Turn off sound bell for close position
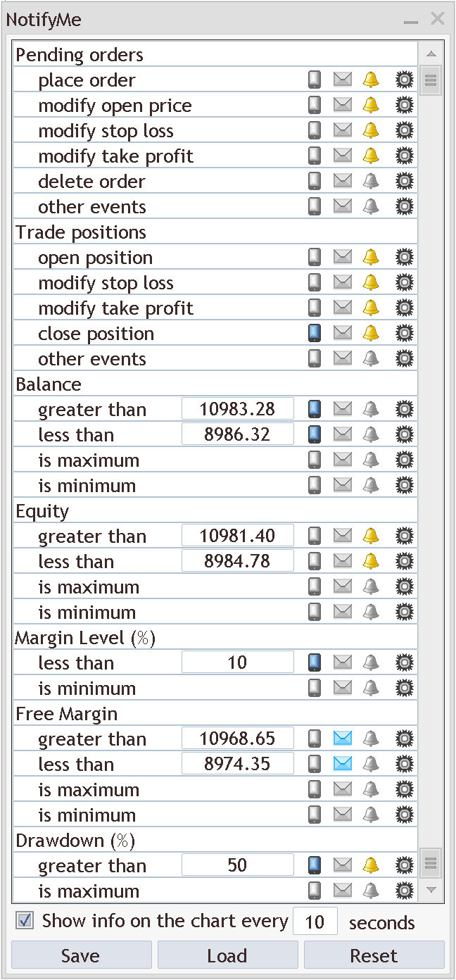Viewport: 456px width, 980px height. [370, 334]
